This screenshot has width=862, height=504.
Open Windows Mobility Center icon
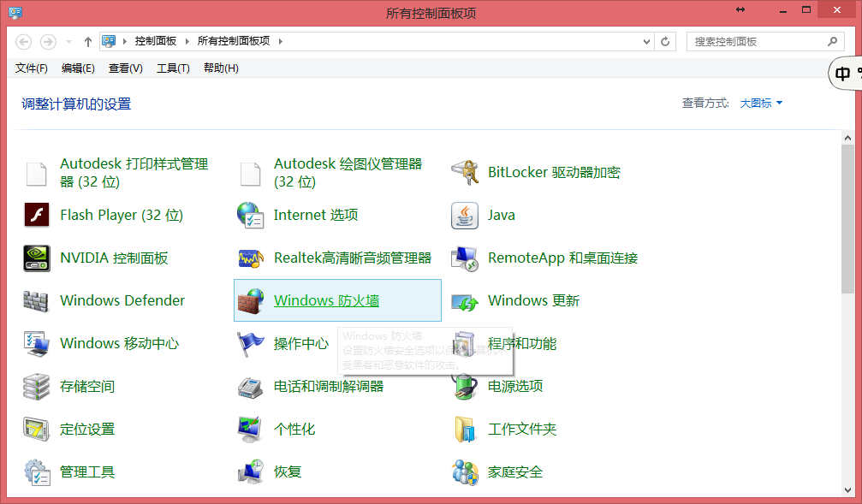[37, 343]
